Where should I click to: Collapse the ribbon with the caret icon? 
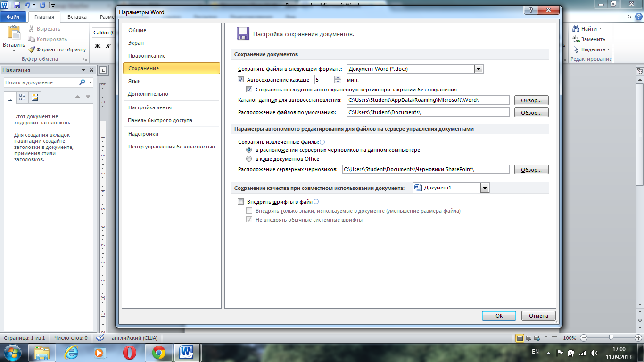click(628, 16)
